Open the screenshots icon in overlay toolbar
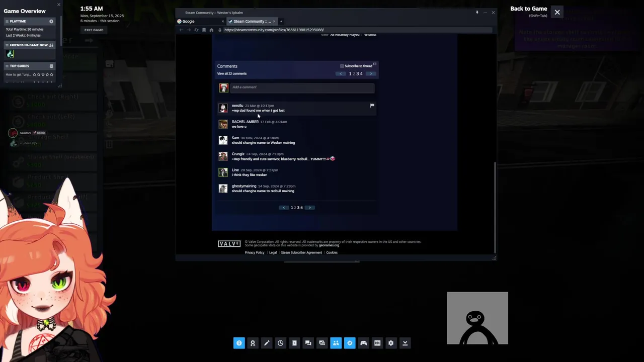The image size is (644, 362). (322, 343)
